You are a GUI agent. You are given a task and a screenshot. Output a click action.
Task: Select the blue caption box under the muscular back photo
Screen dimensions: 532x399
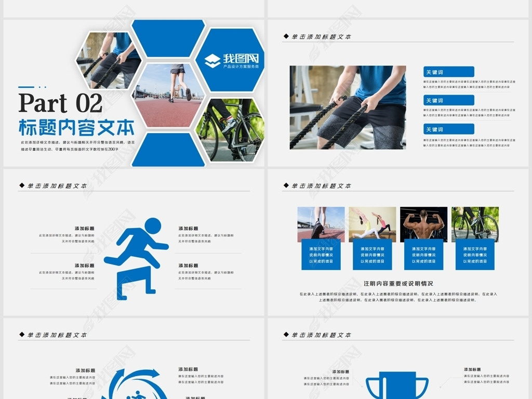coord(424,255)
